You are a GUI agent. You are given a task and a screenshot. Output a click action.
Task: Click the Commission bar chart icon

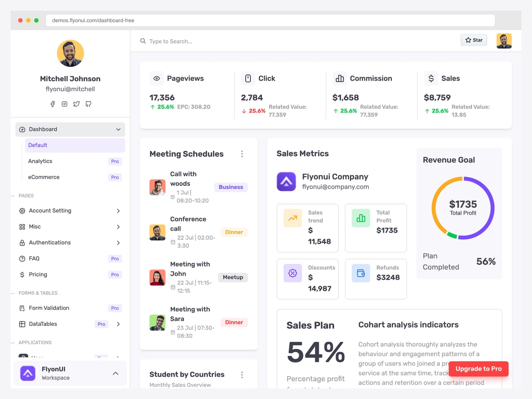click(340, 78)
